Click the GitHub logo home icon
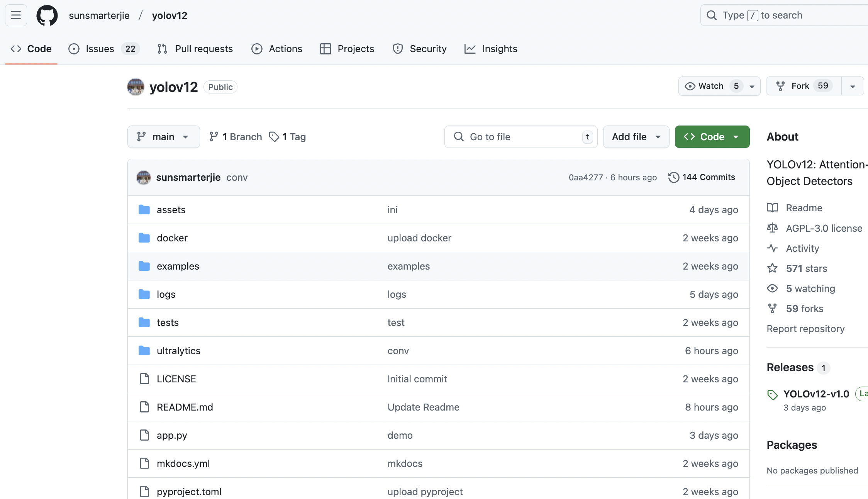This screenshot has height=499, width=868. [x=47, y=15]
